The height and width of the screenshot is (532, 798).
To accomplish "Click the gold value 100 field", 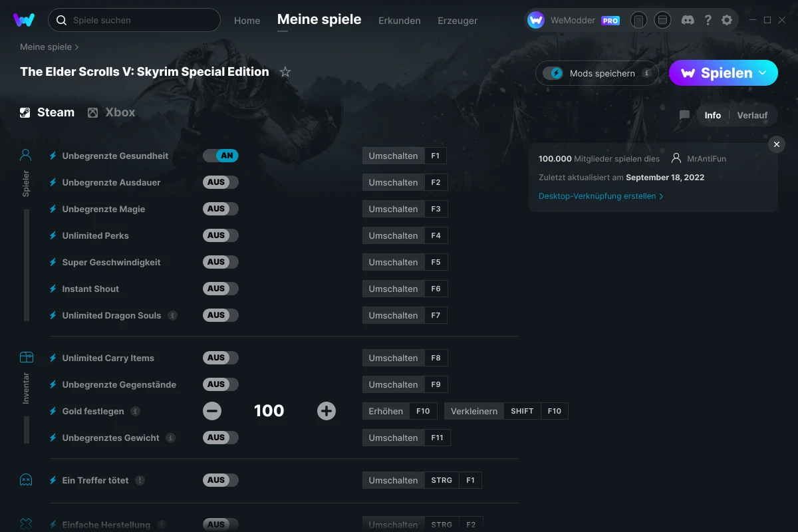I will click(269, 411).
